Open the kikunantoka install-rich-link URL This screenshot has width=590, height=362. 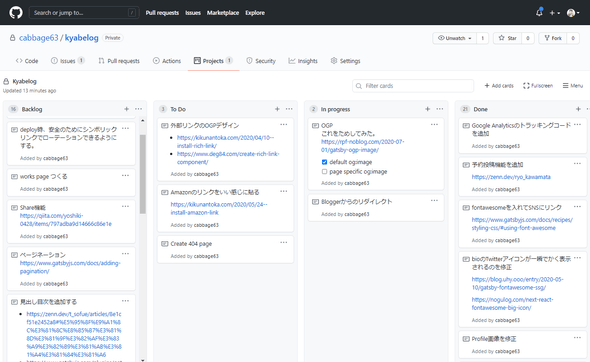[x=225, y=141]
